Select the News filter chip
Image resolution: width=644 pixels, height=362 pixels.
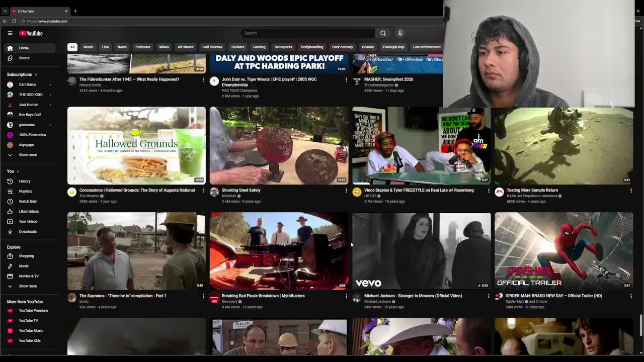coord(122,47)
